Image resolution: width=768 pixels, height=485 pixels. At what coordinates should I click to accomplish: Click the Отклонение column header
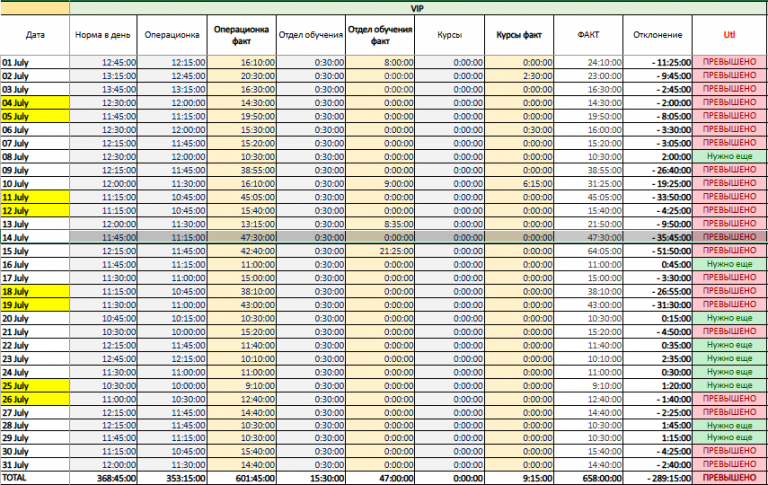tap(657, 35)
